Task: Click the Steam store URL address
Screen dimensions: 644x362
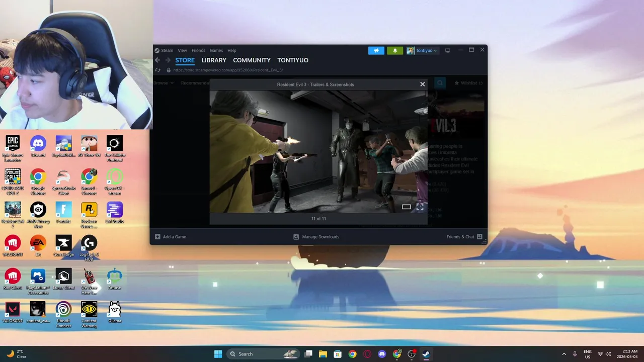Action: (x=228, y=70)
